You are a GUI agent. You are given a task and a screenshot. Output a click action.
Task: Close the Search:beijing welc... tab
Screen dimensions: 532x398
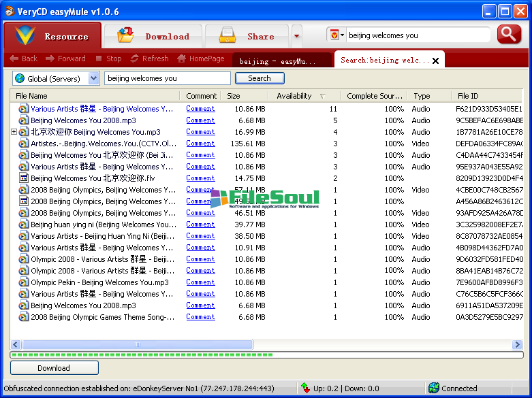pos(436,60)
